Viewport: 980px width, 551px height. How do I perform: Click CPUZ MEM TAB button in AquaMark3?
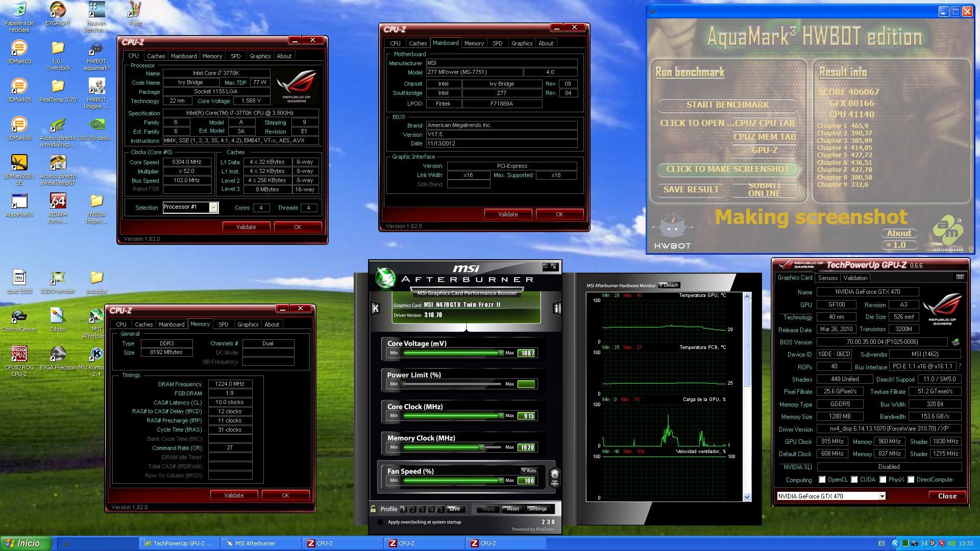tap(764, 137)
